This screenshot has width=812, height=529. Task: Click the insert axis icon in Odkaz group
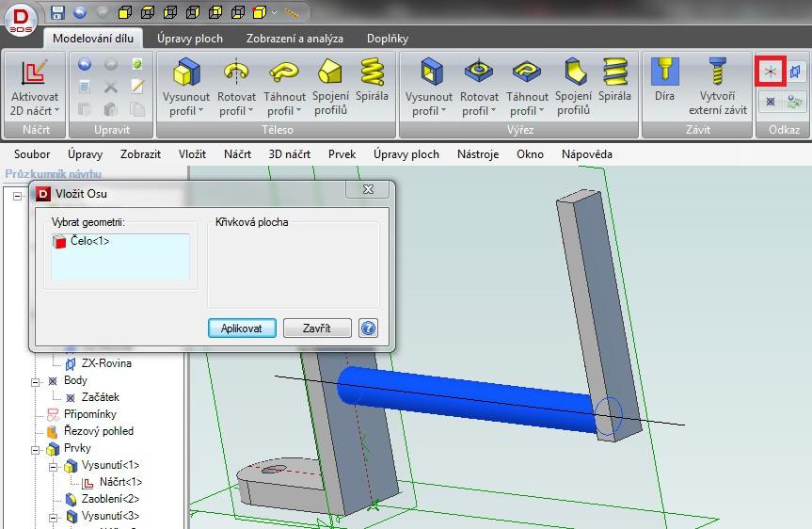[770, 72]
